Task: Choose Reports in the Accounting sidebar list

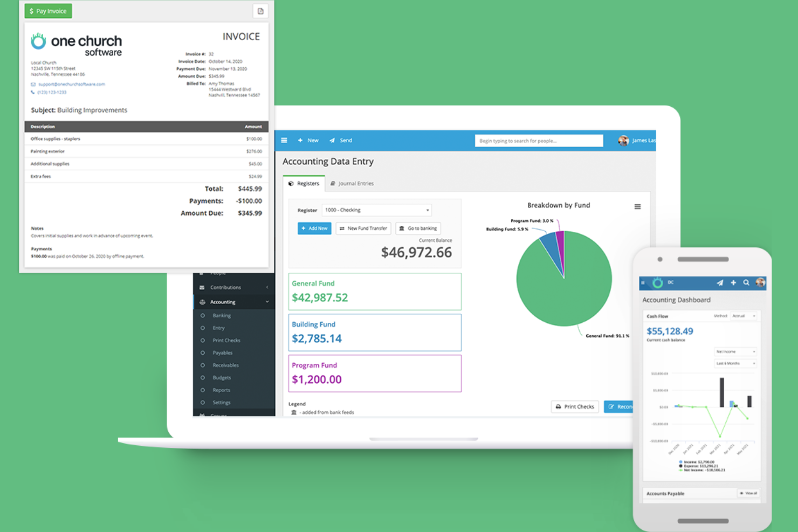Action: (x=220, y=390)
